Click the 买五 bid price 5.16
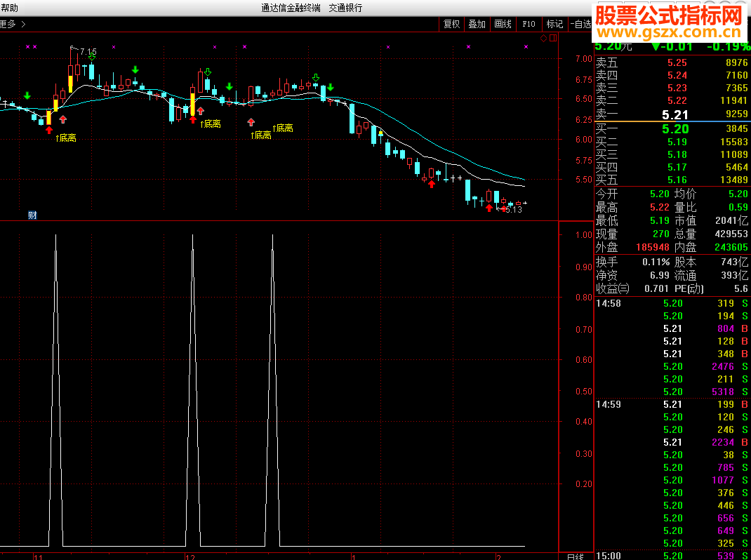Screen dimensions: 751x560 click(677, 180)
